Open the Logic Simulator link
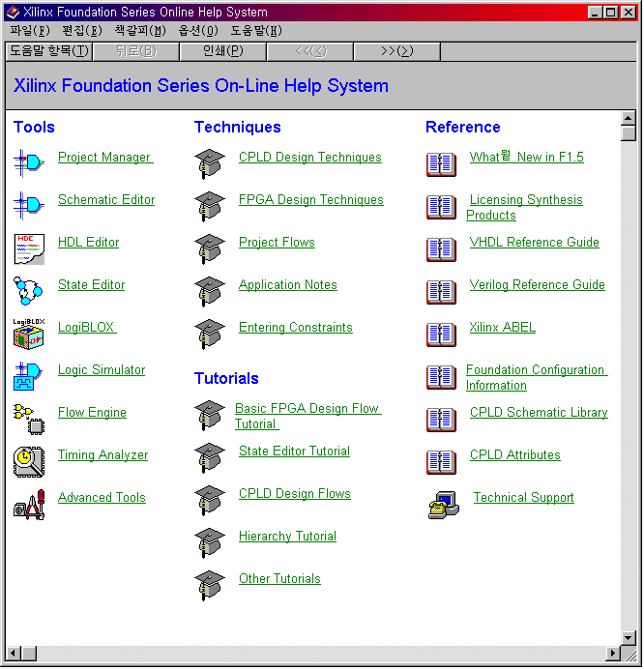This screenshot has width=644, height=670. point(102,370)
